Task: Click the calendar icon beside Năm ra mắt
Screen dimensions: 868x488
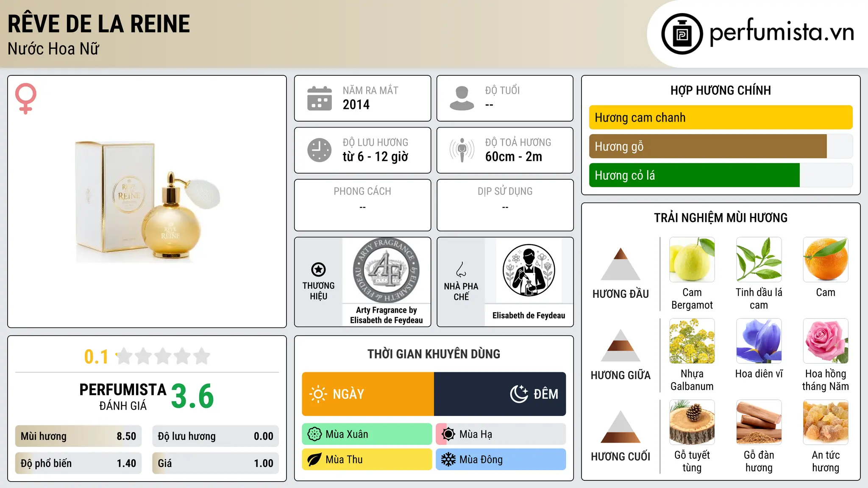Action: 320,98
